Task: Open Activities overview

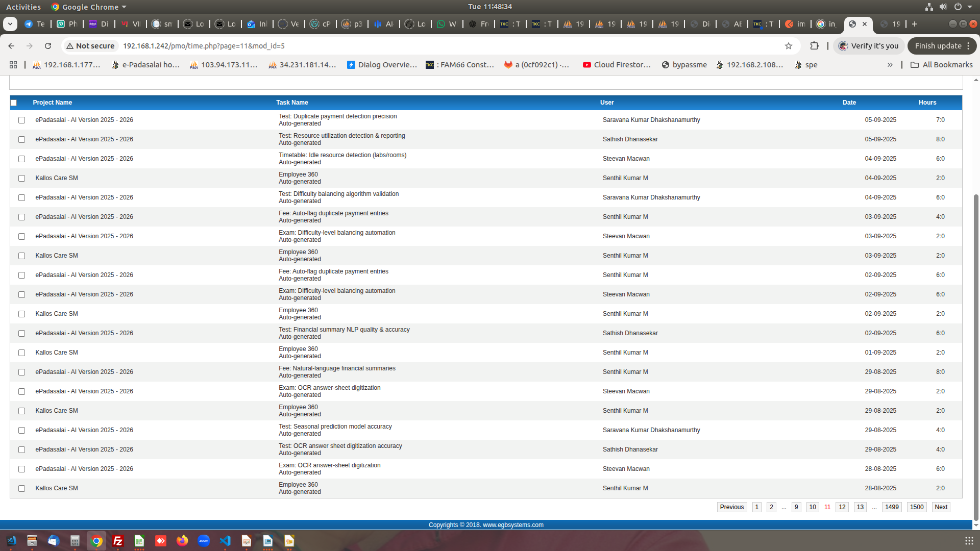Action: point(23,7)
